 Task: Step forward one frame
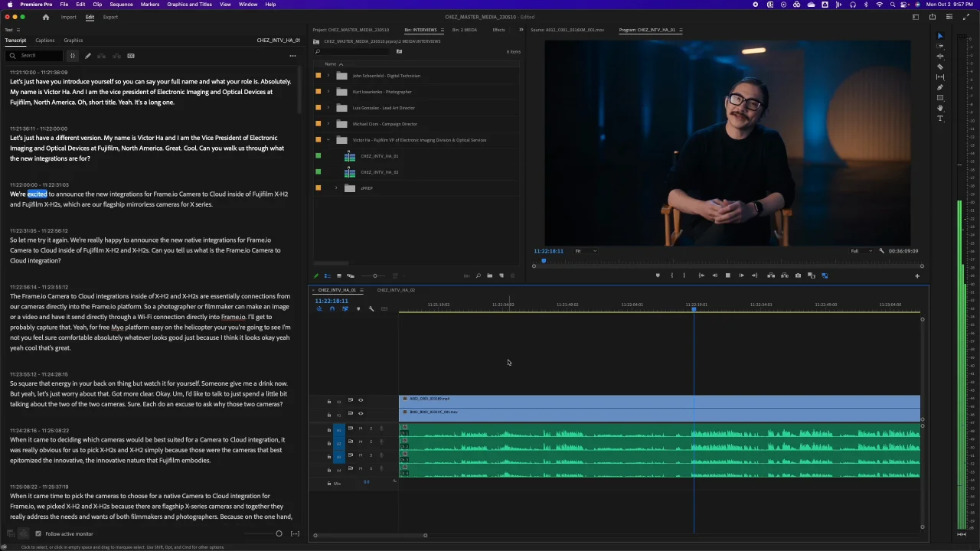coord(741,275)
